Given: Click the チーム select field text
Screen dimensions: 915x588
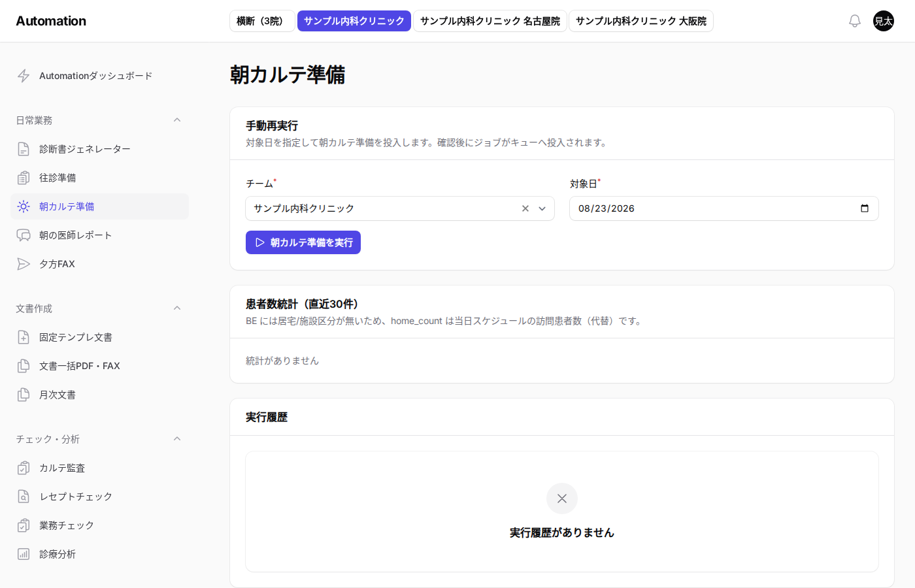Looking at the screenshot, I should (304, 208).
